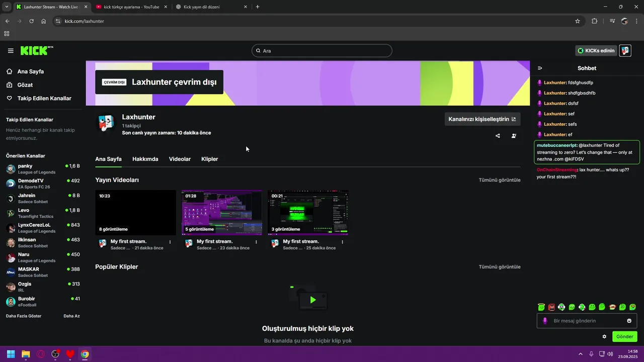The image size is (644, 362).
Task: Open the 10:23 stream video thumbnail
Action: (136, 213)
